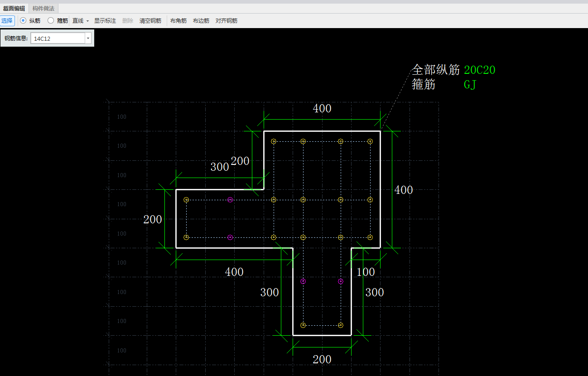Select the upper magenta rebar in left wing
The image size is (588, 376).
coord(230,200)
